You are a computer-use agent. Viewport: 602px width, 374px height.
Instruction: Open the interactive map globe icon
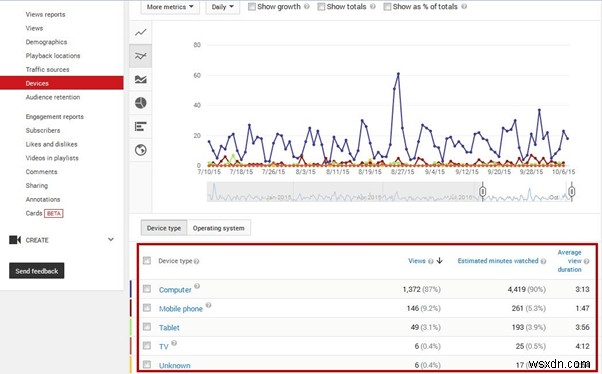[x=141, y=150]
